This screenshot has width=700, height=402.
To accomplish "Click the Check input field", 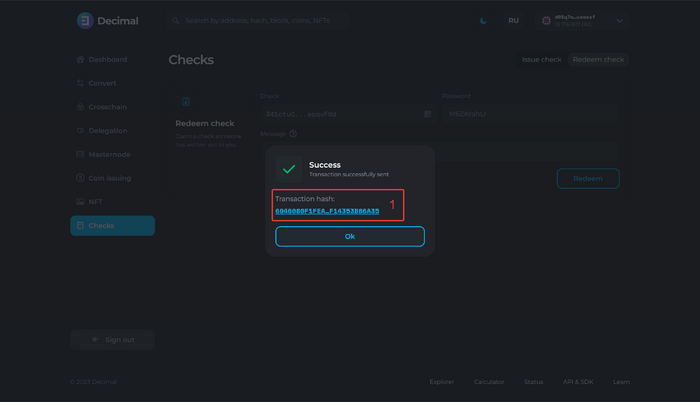I will pos(348,114).
